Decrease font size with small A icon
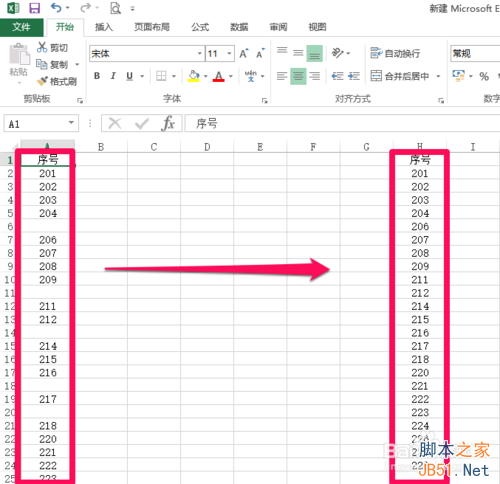500x484 pixels. [x=260, y=53]
